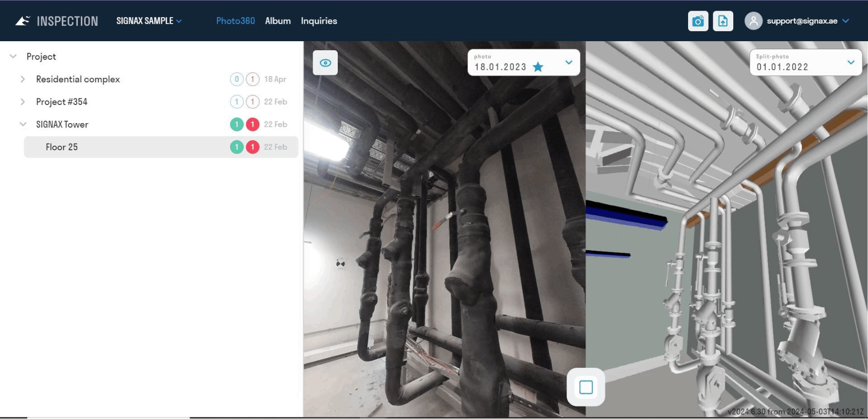Click the square split-view button at bottom
868x419 pixels.
point(586,387)
